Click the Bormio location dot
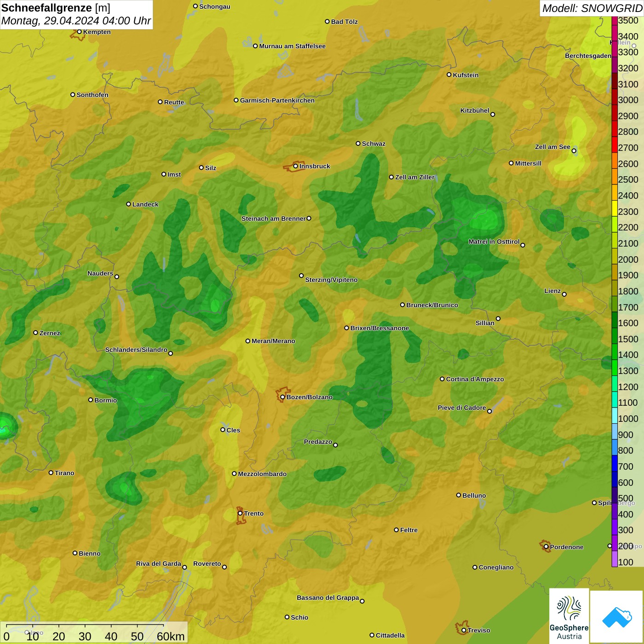Viewport: 644px width, 644px height. pyautogui.click(x=91, y=400)
